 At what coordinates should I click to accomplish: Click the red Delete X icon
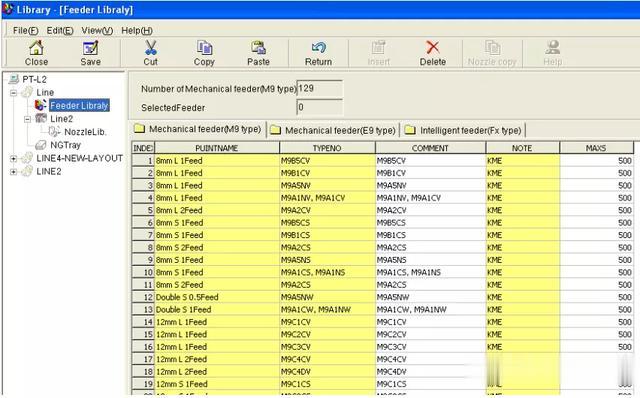(x=433, y=48)
